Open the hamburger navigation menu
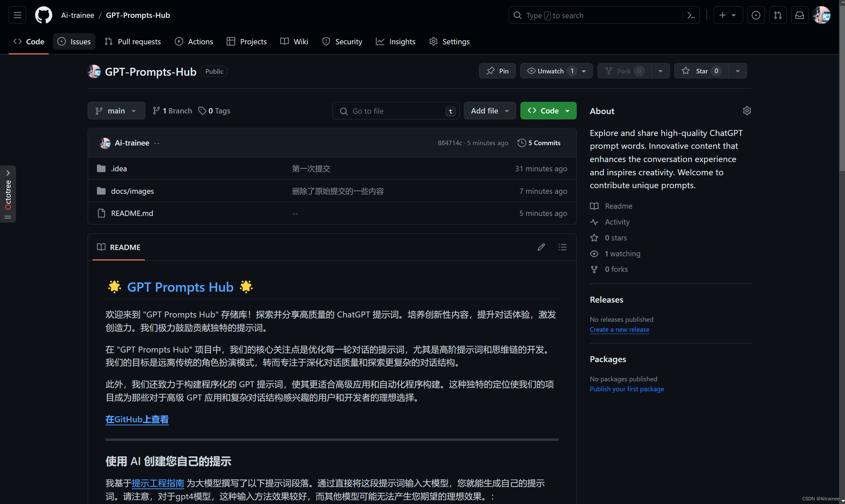 click(x=17, y=15)
